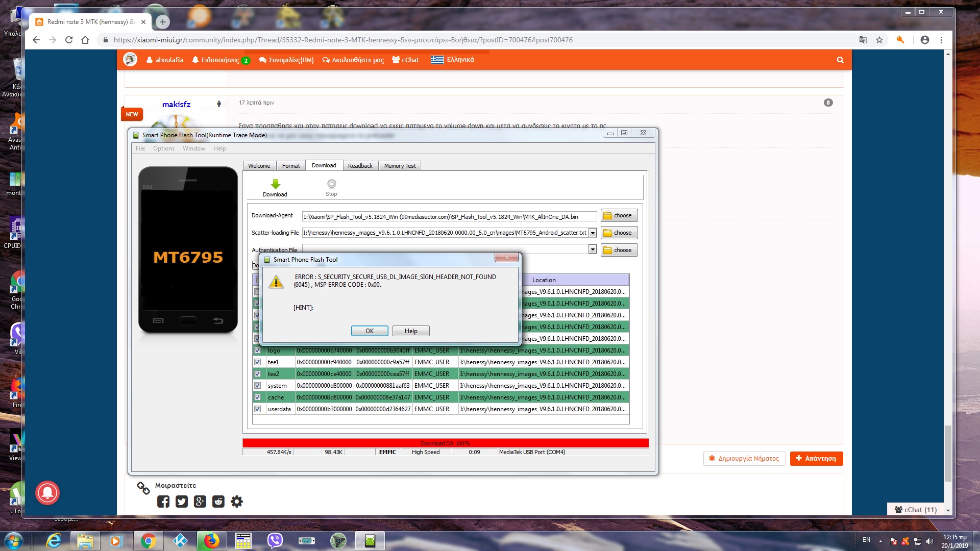
Task: Click the forum search magnifier icon
Action: [840, 60]
